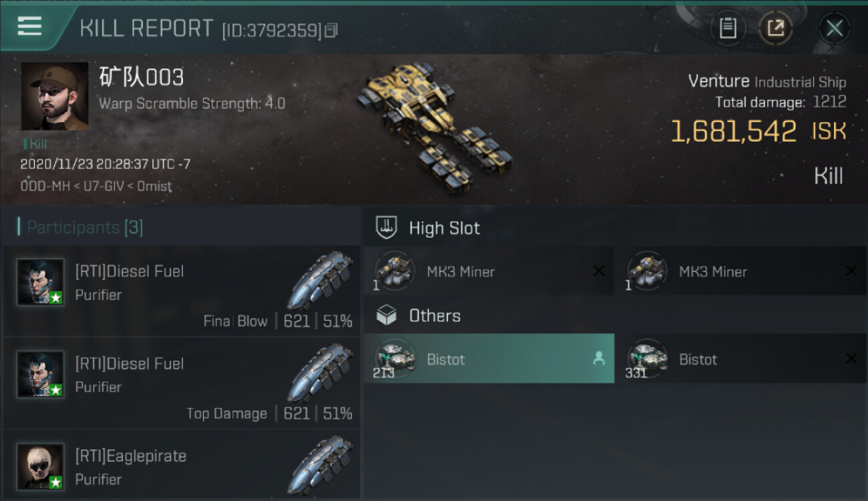Select the highlighted Bistot 213 item

pos(489,359)
